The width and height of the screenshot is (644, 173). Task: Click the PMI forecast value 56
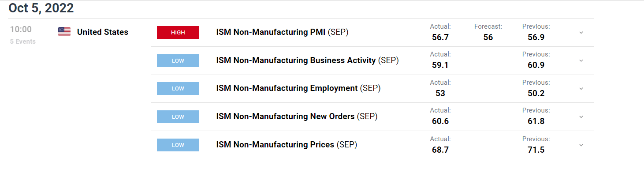click(488, 37)
